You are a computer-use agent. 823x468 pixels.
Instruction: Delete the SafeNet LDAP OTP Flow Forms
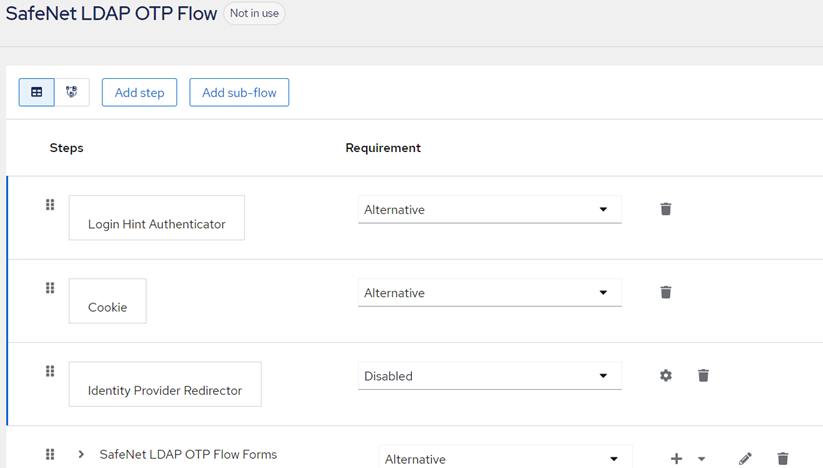pyautogui.click(x=783, y=458)
